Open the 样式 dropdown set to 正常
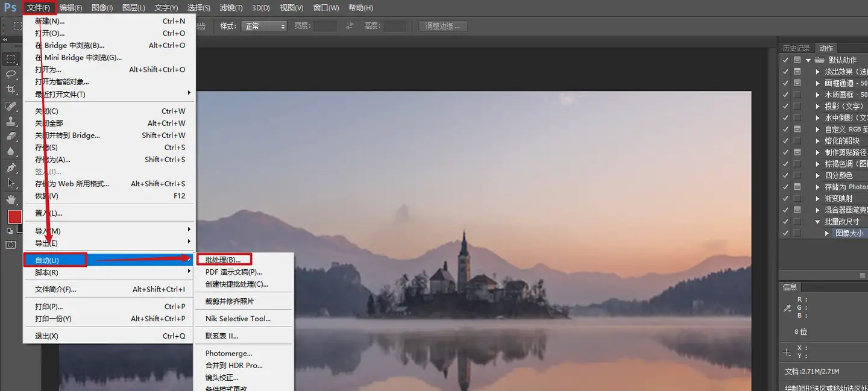 (x=263, y=26)
